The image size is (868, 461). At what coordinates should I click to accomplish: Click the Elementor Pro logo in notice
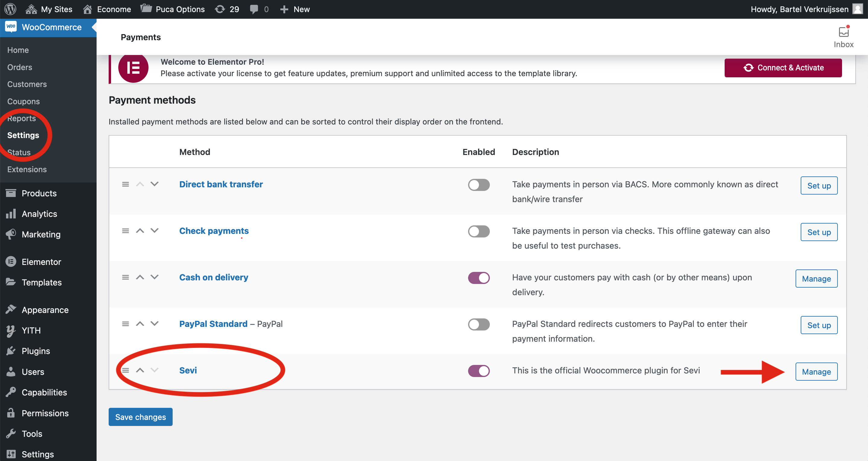pyautogui.click(x=133, y=68)
